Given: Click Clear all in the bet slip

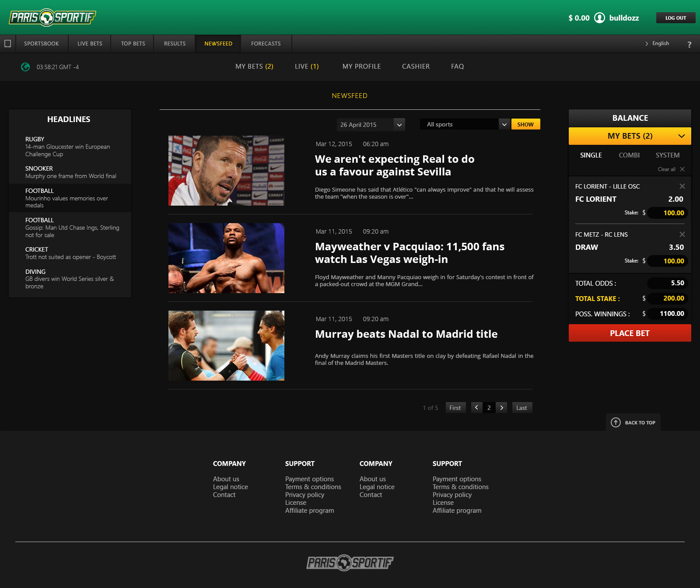Looking at the screenshot, I should (x=668, y=169).
